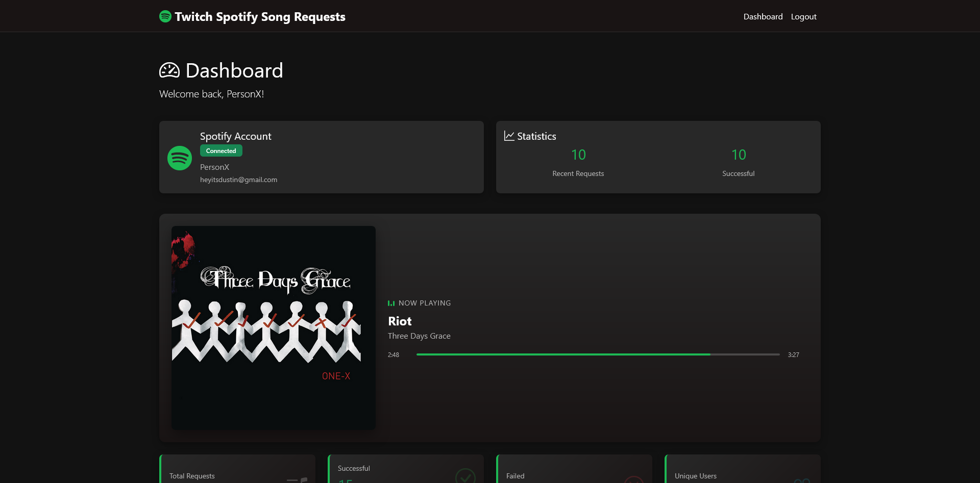The height and width of the screenshot is (483, 980).
Task: Open the One-X album cover thumbnail
Action: pos(274,327)
